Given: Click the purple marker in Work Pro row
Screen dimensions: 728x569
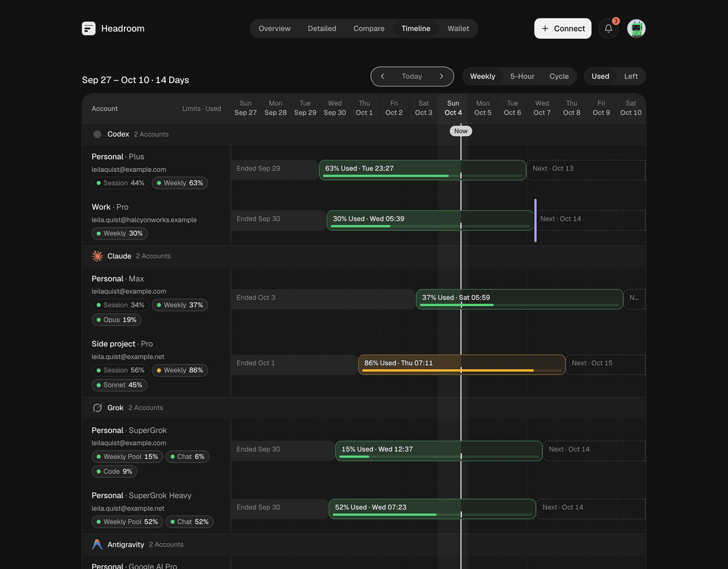Looking at the screenshot, I should pyautogui.click(x=535, y=220).
